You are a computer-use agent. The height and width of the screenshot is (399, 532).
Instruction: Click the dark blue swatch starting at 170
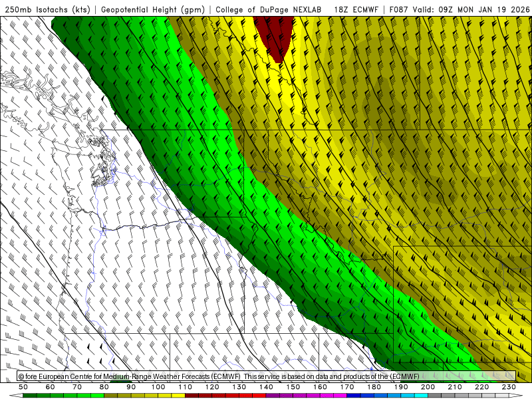coord(354,396)
